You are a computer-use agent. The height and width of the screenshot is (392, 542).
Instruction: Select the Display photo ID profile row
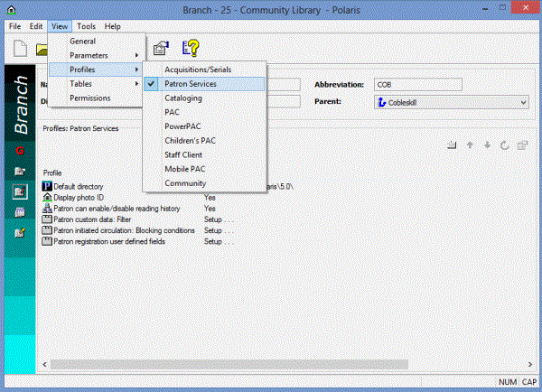pos(79,197)
